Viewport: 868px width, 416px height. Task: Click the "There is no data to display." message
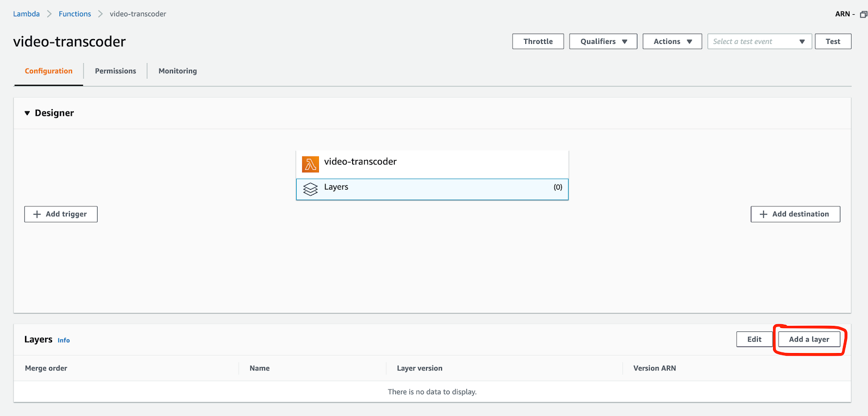click(432, 392)
